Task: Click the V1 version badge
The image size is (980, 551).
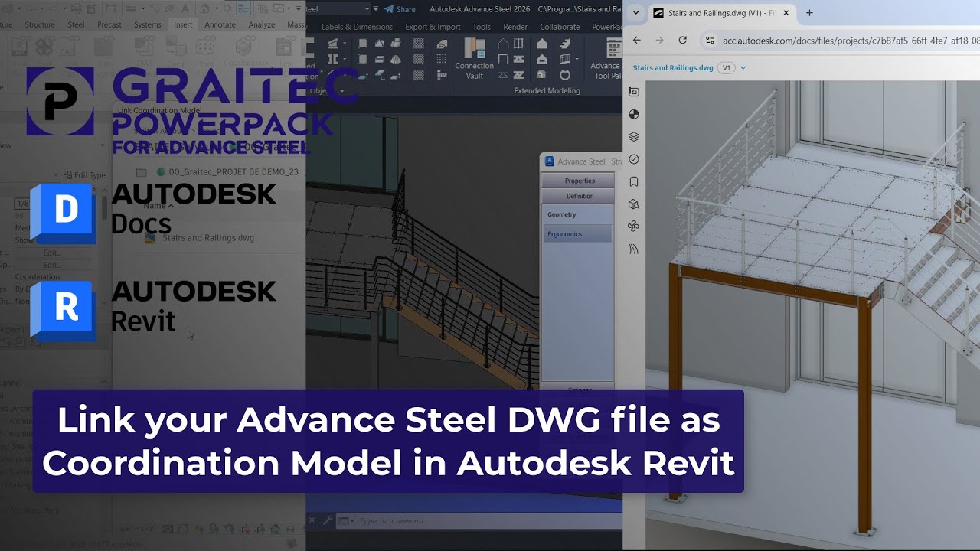Action: [x=727, y=67]
